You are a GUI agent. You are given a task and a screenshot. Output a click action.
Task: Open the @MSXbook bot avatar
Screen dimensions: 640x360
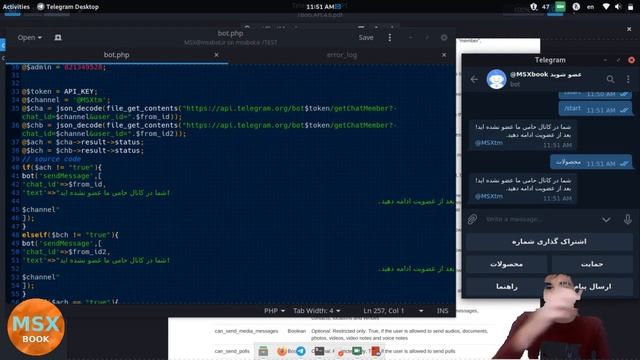coord(496,79)
